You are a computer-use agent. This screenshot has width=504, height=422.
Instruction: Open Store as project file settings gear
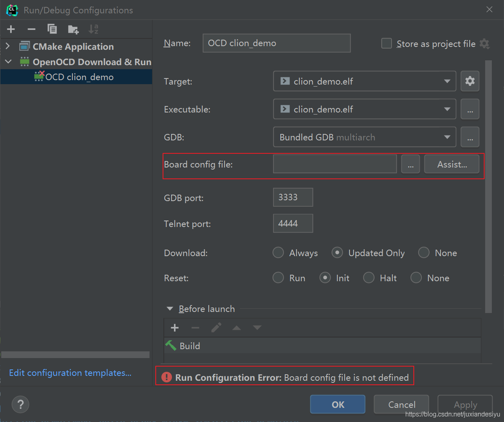pos(484,44)
